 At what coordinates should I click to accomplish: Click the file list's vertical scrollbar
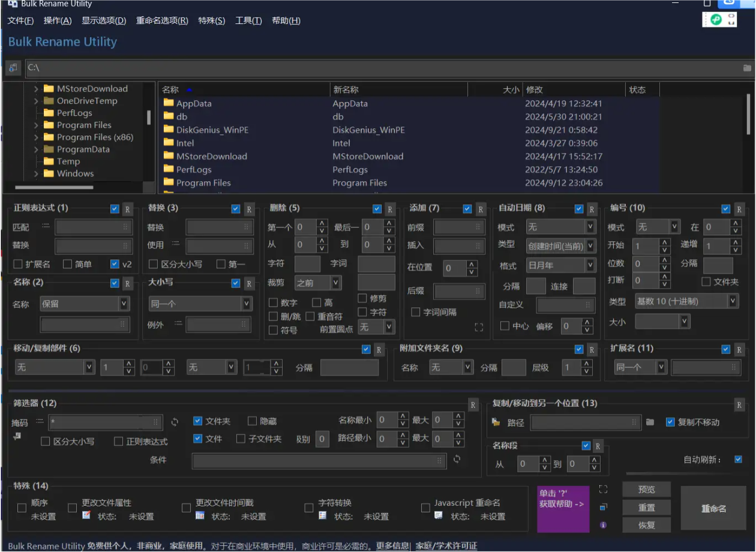click(x=749, y=114)
